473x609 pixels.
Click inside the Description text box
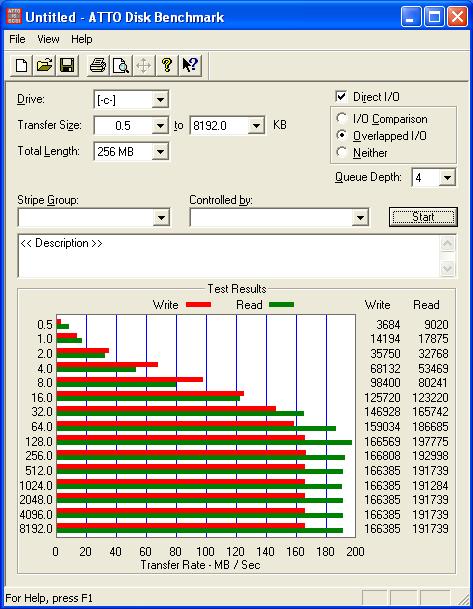click(x=229, y=256)
